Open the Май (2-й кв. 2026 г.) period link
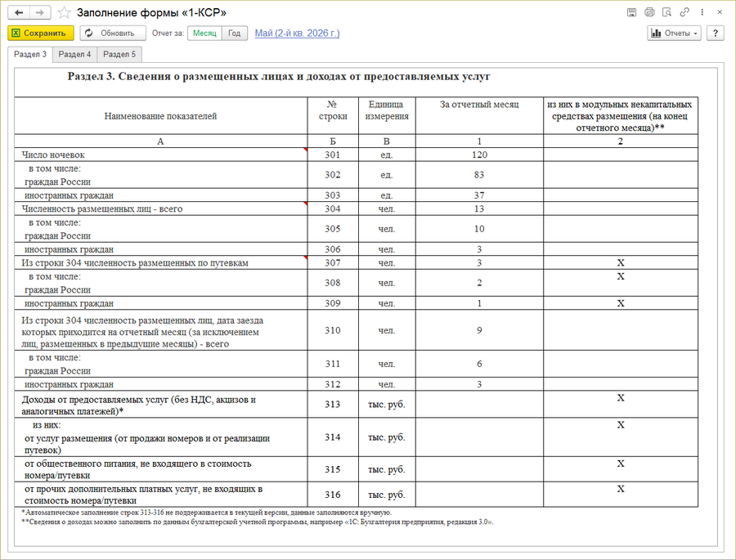Image resolution: width=736 pixels, height=560 pixels. [297, 33]
